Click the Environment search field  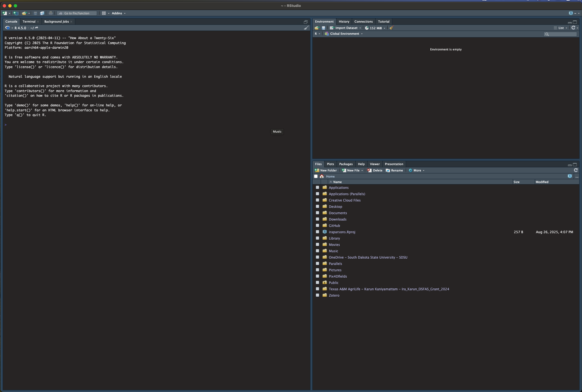[x=560, y=34]
